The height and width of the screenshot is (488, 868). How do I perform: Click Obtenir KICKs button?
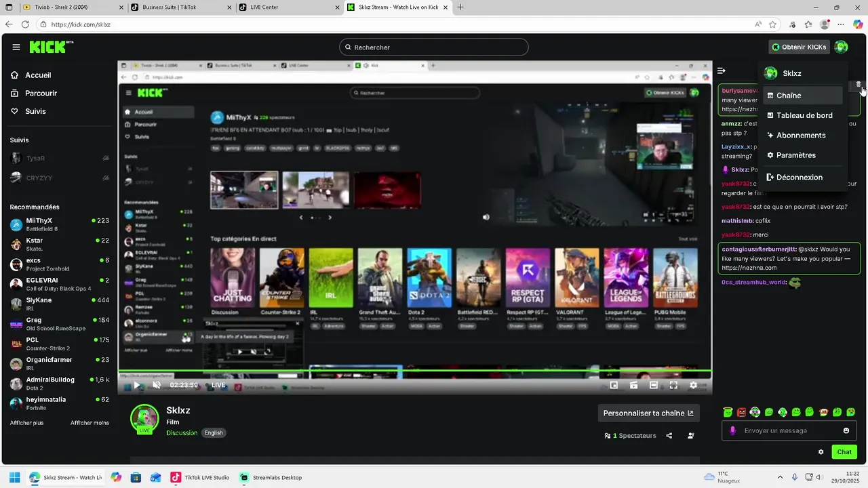tap(800, 47)
